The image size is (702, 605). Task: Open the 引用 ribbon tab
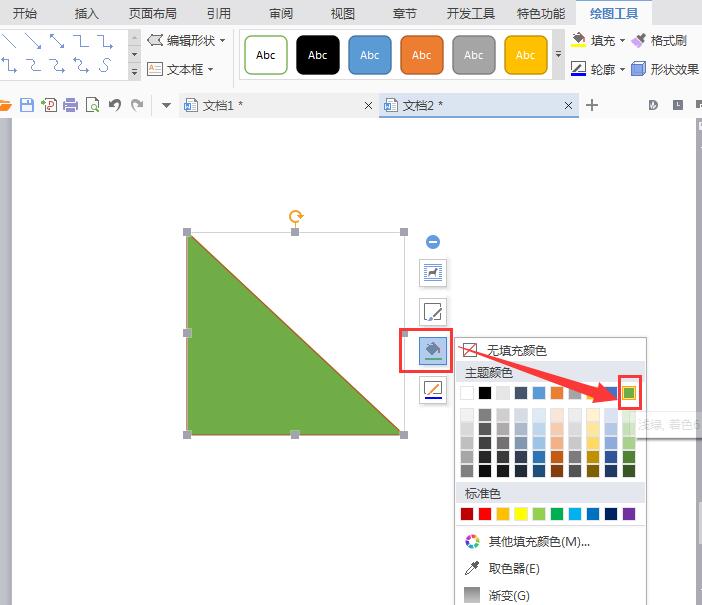(218, 13)
